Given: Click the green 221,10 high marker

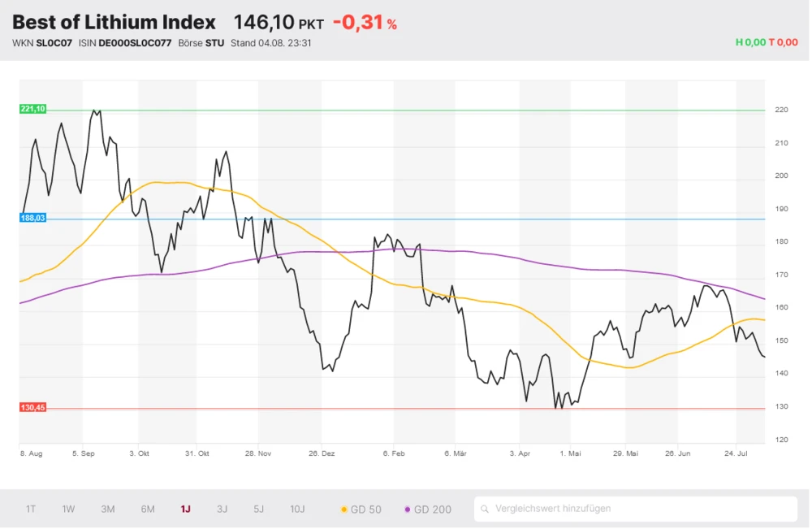Looking at the screenshot, I should (33, 109).
